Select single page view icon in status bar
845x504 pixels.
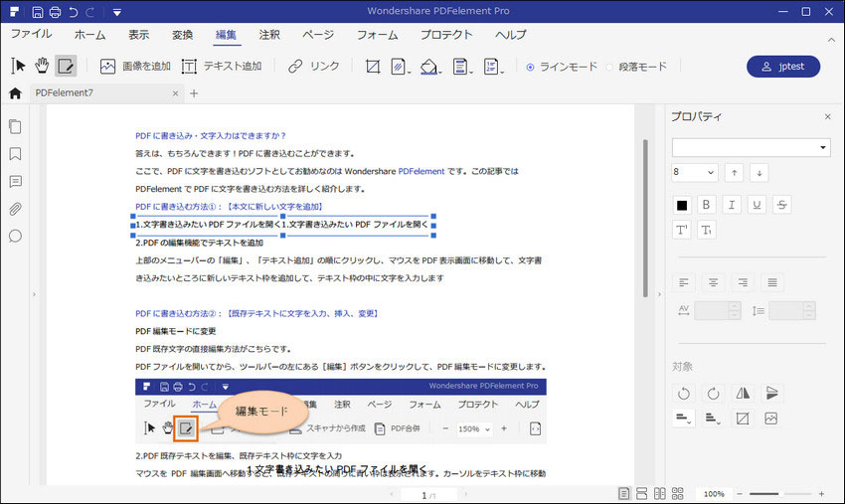(x=623, y=494)
